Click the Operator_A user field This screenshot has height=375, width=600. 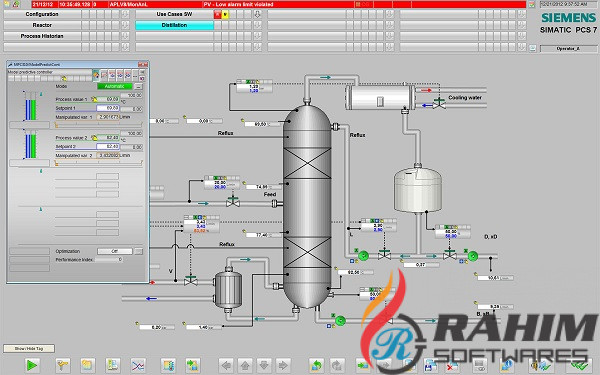click(x=568, y=49)
